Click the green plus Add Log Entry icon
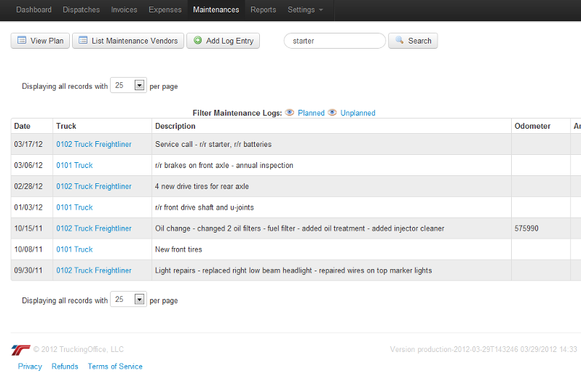This screenshot has width=581, height=392. [x=197, y=41]
